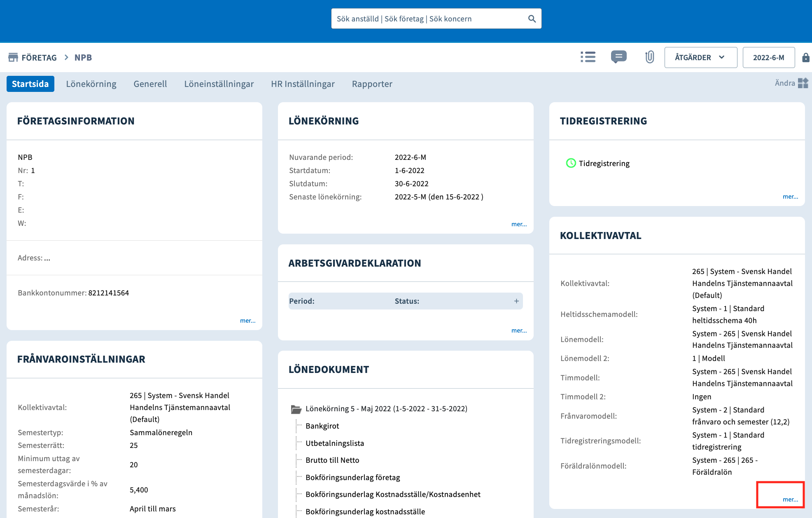
Task: Open the comments speech bubble icon
Action: coord(618,57)
